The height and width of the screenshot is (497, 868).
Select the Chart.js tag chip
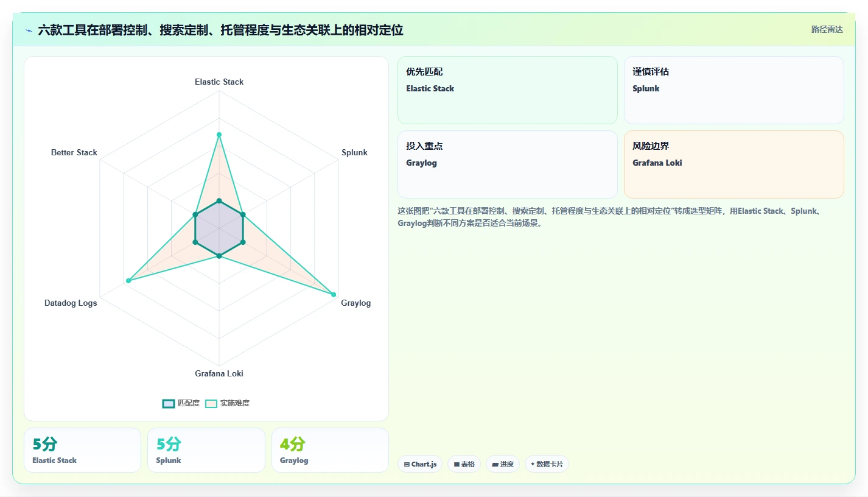point(420,464)
